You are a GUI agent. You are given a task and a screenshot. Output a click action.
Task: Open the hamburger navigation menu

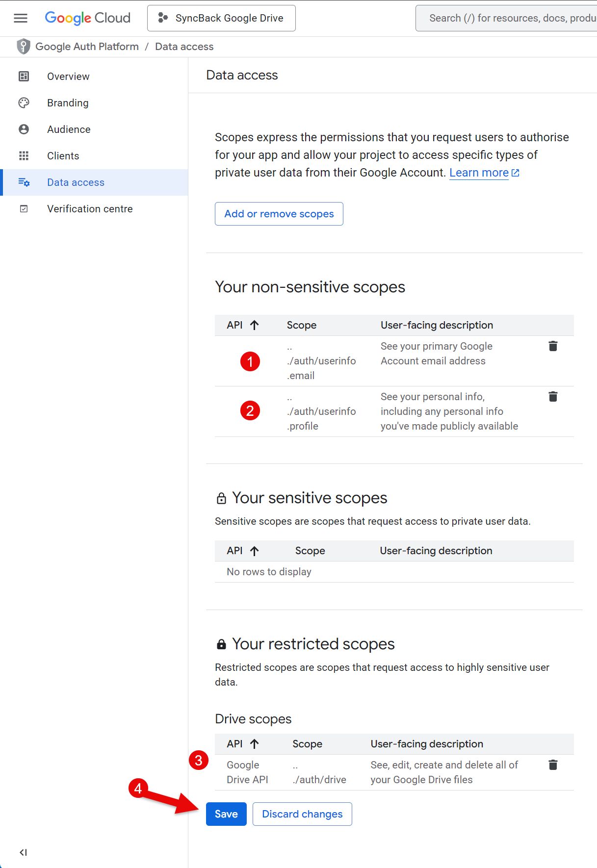(21, 18)
